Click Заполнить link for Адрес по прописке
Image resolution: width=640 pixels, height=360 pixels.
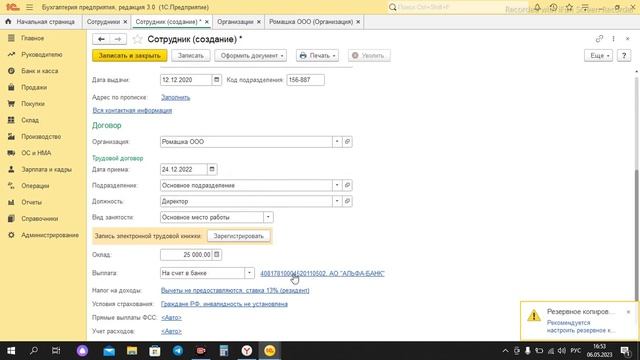click(176, 97)
